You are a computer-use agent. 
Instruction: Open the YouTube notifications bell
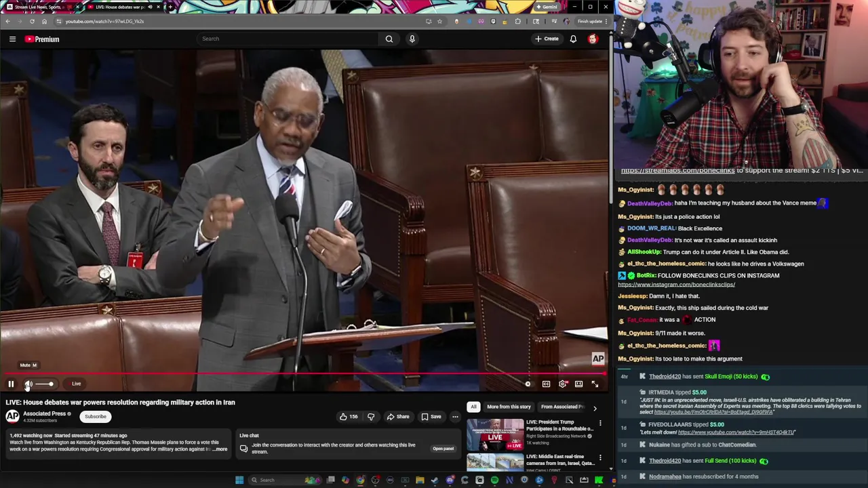point(573,39)
